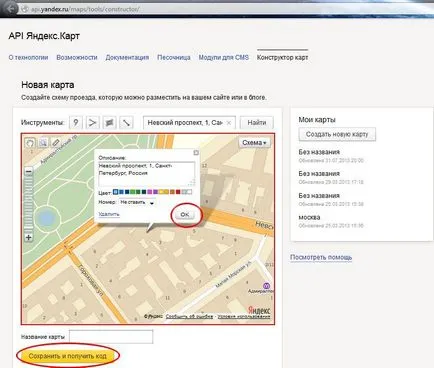The width and height of the screenshot is (434, 368).
Task: Clear the Невский проспект search field
Action: coord(229,123)
